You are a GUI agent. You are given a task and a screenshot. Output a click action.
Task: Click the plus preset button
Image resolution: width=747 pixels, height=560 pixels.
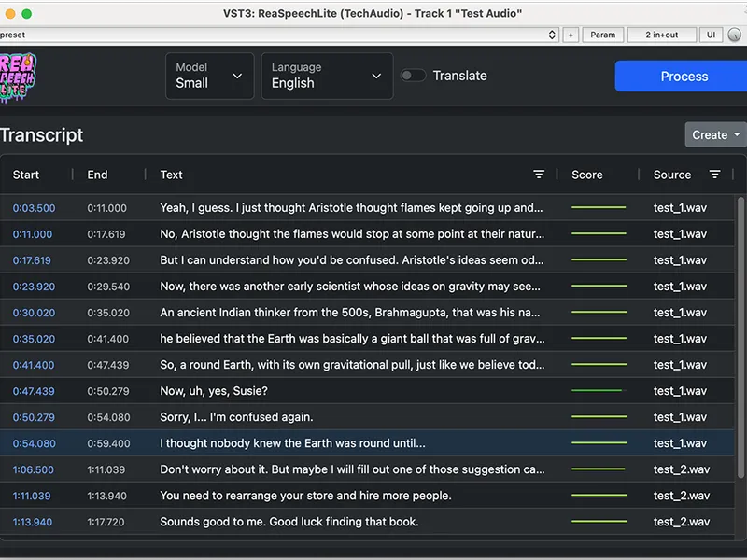(571, 35)
